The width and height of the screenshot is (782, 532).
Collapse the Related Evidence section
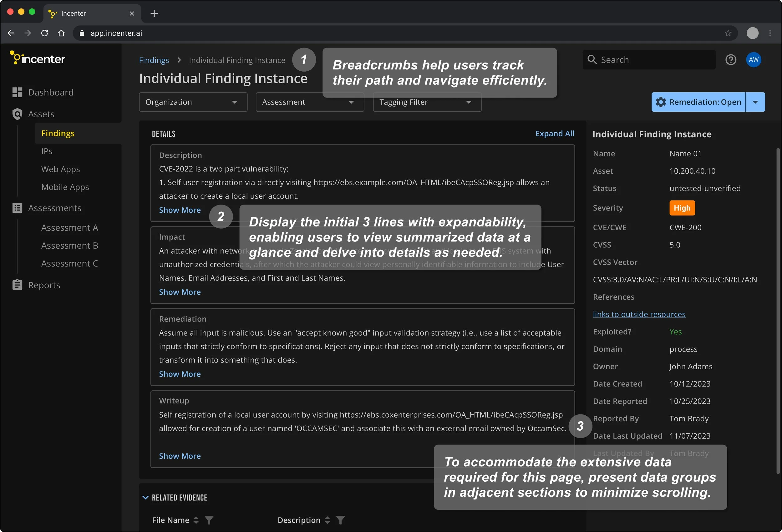click(145, 497)
